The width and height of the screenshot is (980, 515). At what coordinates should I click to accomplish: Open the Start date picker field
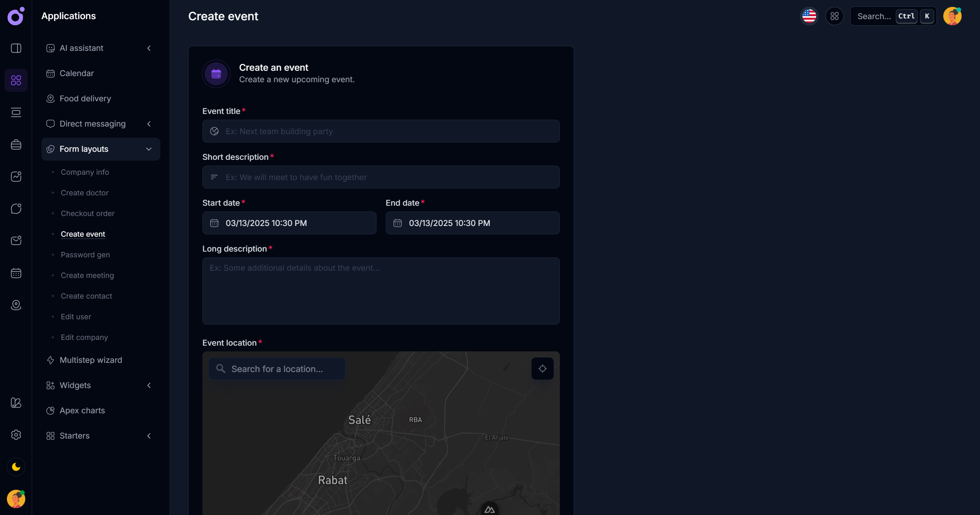click(289, 223)
